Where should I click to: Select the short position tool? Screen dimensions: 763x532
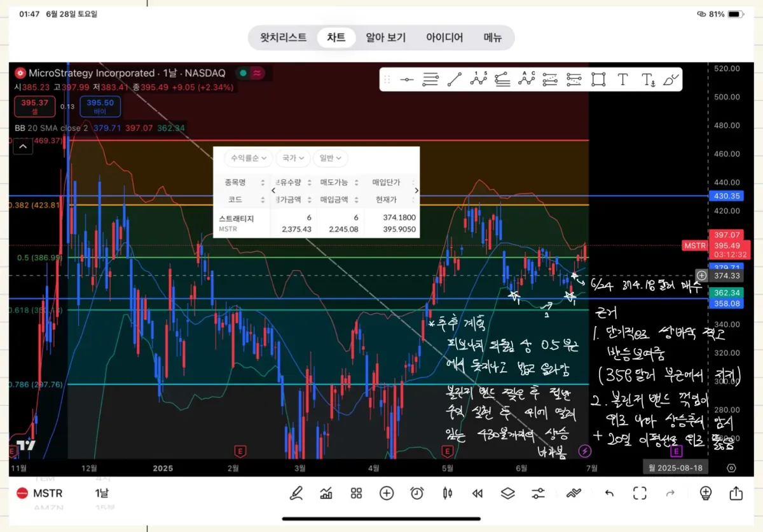[574, 79]
